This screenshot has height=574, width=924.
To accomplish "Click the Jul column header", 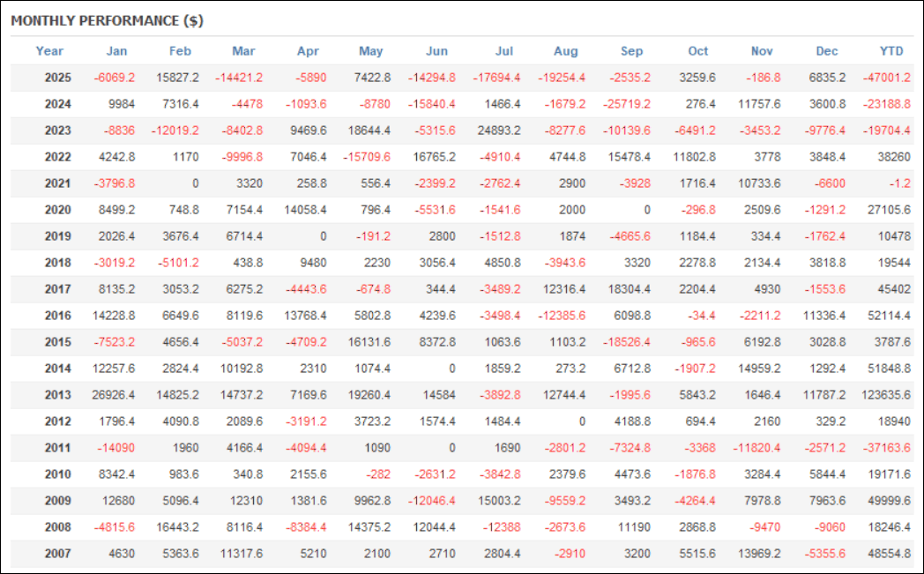I will pos(505,51).
